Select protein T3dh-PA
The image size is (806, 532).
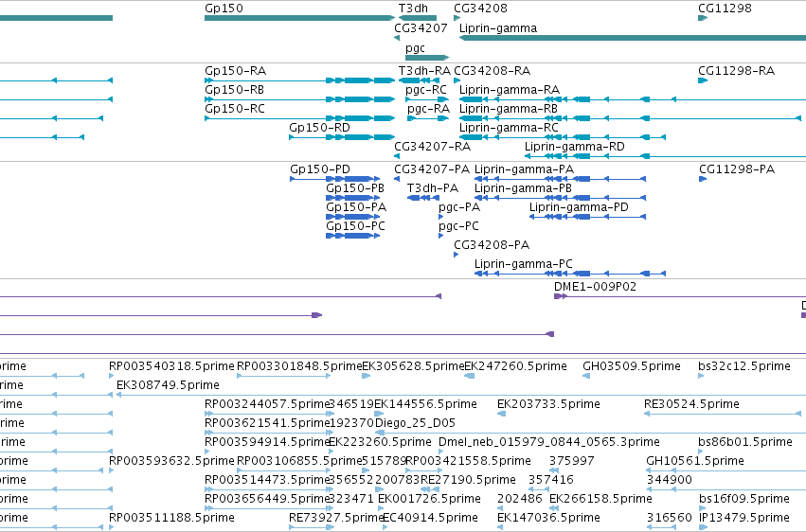point(423,198)
